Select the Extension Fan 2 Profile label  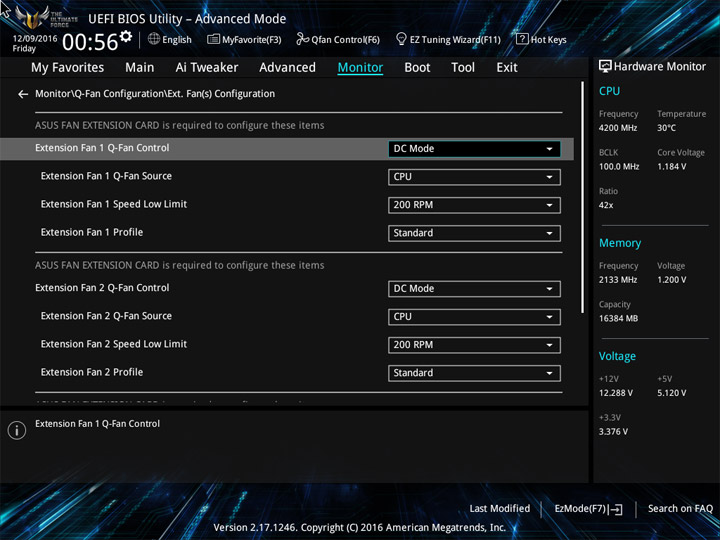click(x=92, y=372)
